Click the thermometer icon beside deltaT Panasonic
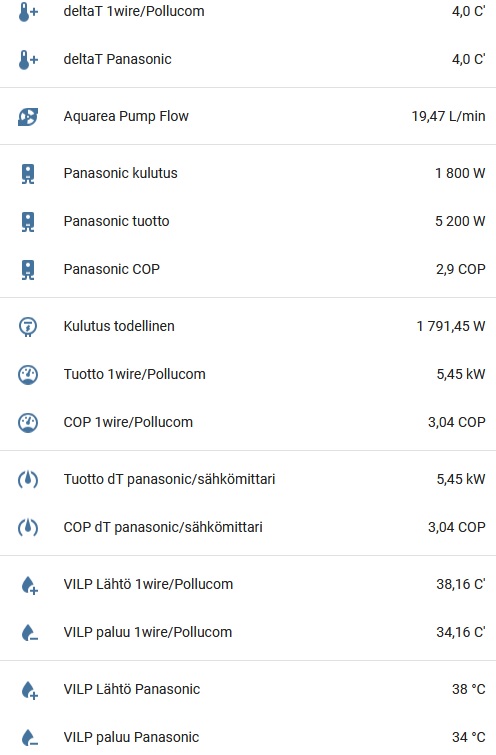The width and height of the screenshot is (496, 755). click(28, 60)
